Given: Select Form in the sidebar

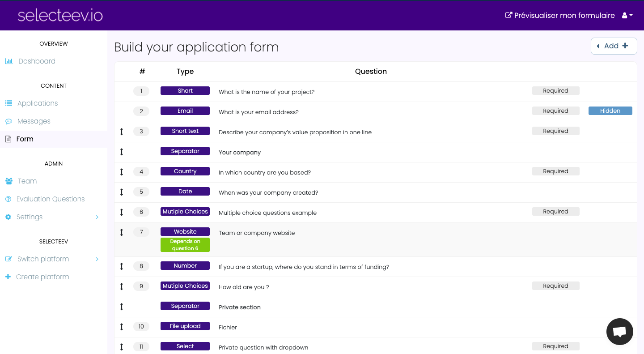Looking at the screenshot, I should pos(24,139).
